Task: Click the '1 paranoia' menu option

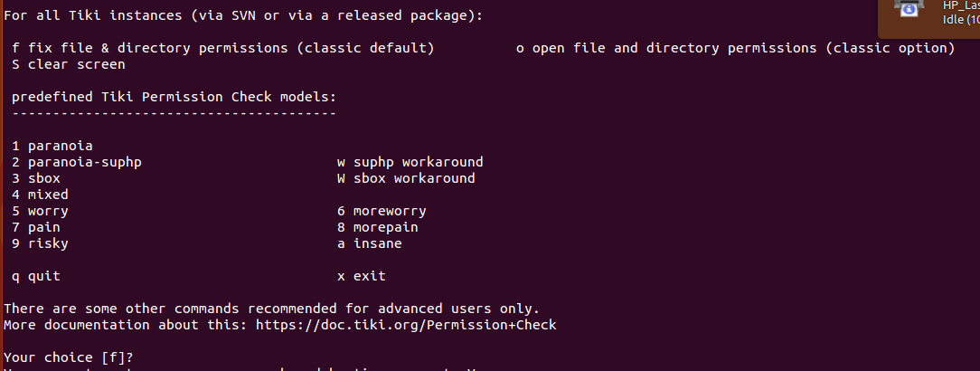Action: [52, 146]
